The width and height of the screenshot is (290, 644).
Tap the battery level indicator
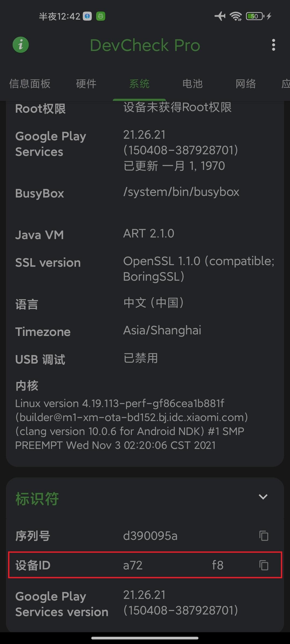[255, 16]
